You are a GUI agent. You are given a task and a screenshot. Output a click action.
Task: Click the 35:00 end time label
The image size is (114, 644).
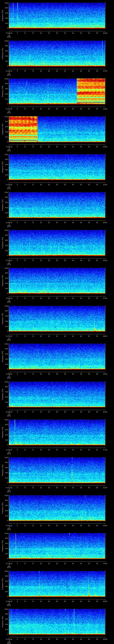point(105,223)
